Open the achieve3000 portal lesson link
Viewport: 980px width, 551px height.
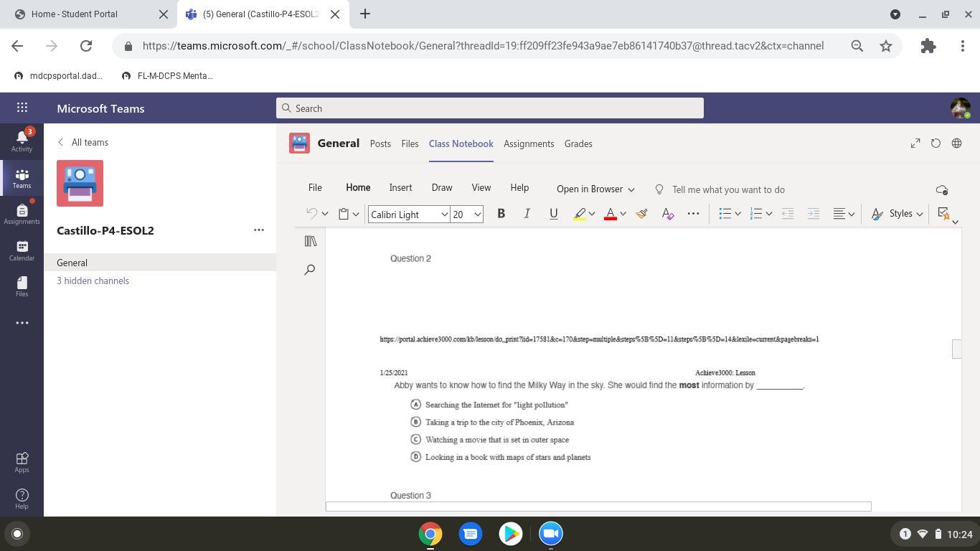click(599, 339)
